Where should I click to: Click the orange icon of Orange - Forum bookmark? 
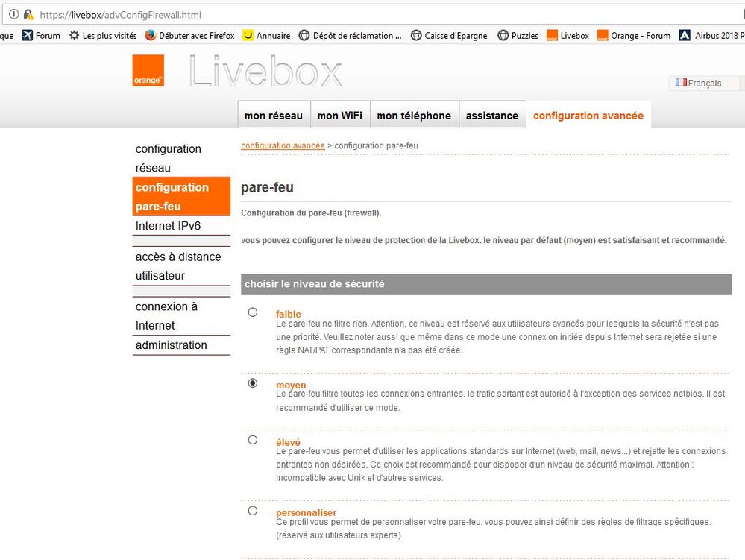coord(603,35)
